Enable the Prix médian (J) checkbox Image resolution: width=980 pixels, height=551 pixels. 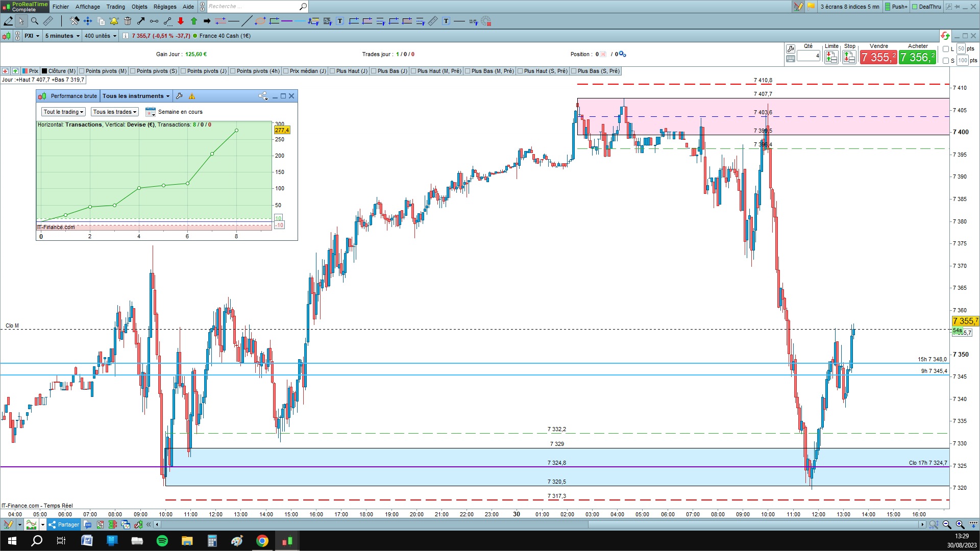[x=286, y=71]
